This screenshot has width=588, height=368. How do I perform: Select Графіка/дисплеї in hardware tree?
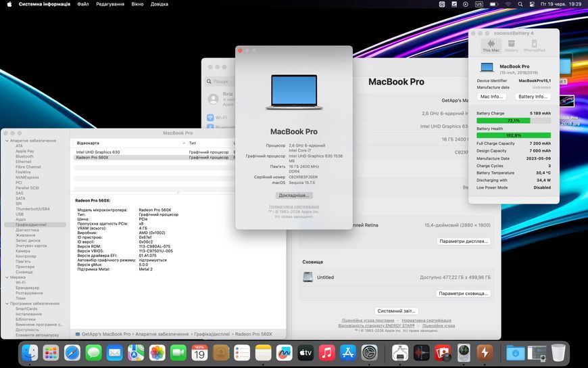[35, 225]
